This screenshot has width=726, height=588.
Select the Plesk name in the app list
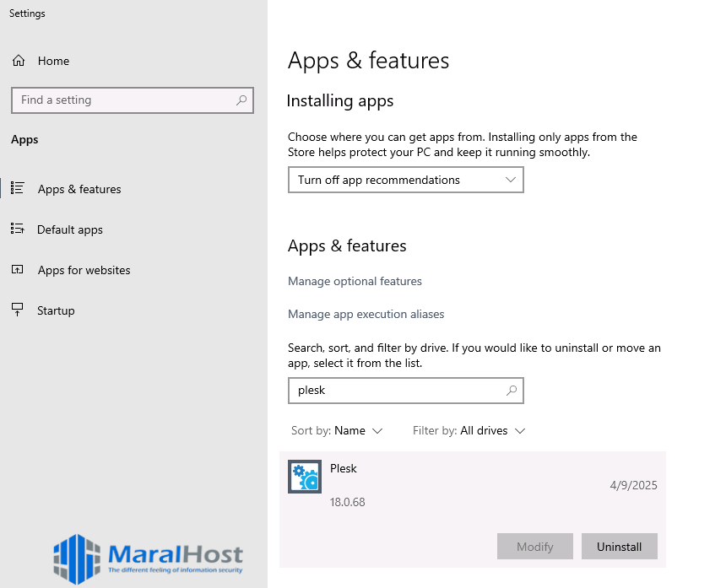point(344,468)
